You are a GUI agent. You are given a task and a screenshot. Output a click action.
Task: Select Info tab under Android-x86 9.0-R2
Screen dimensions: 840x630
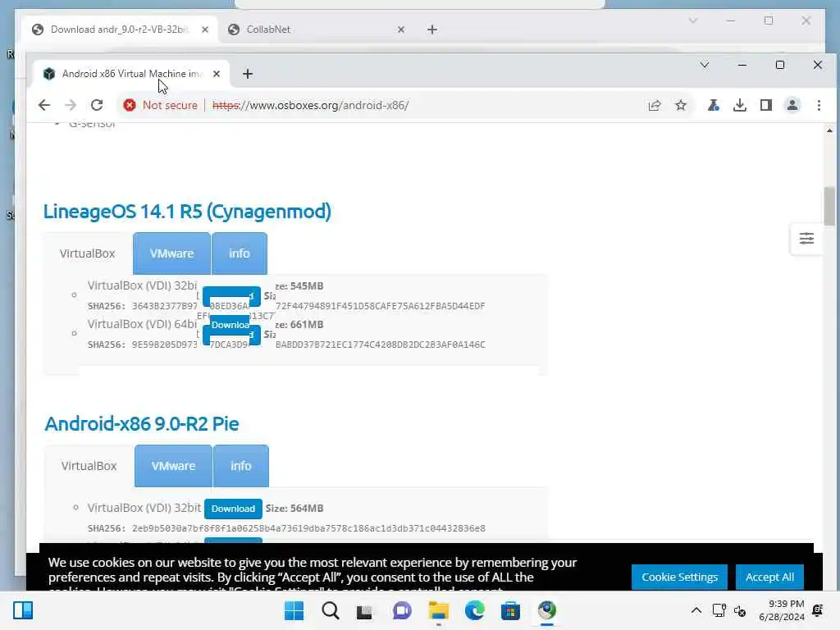click(241, 466)
